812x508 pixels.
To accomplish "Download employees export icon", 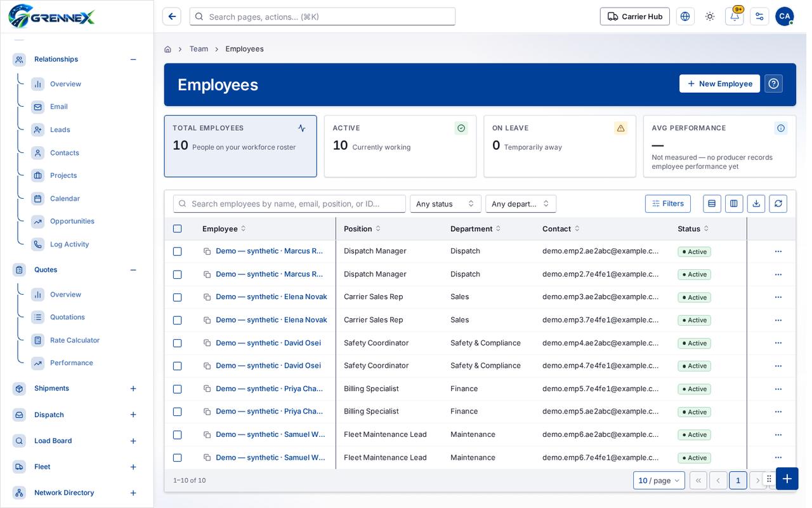I will (x=756, y=204).
